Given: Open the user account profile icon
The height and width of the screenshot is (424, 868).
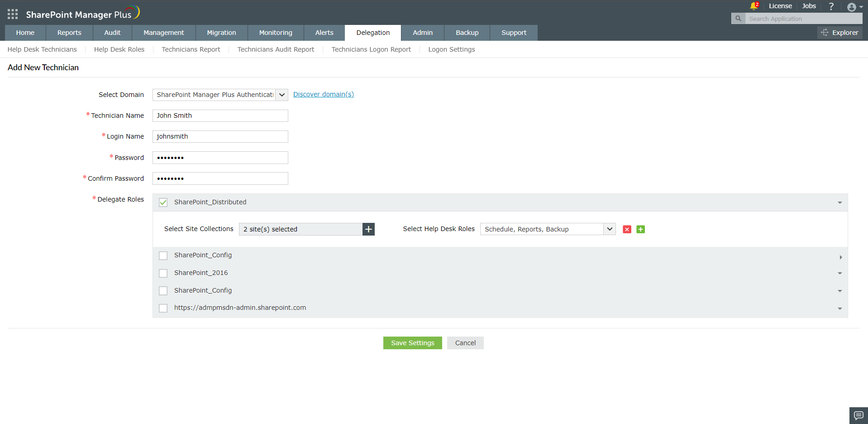Looking at the screenshot, I should tap(852, 7).
